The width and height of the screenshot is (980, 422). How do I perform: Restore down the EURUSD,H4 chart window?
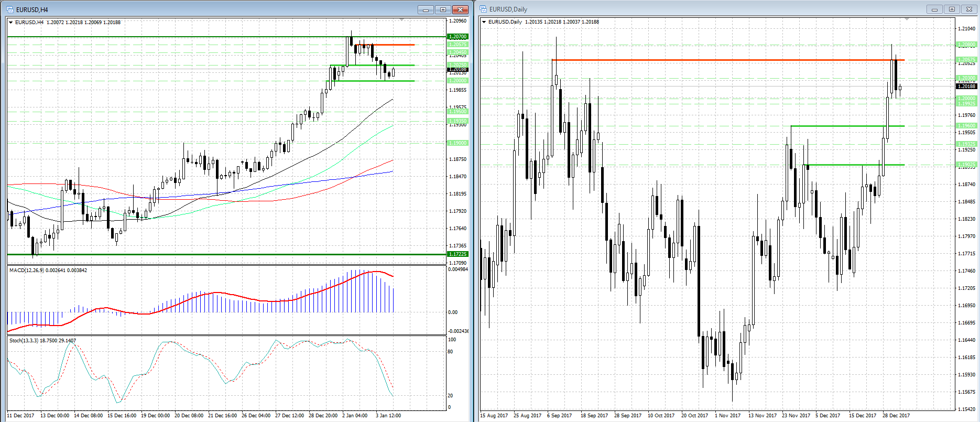click(x=443, y=9)
